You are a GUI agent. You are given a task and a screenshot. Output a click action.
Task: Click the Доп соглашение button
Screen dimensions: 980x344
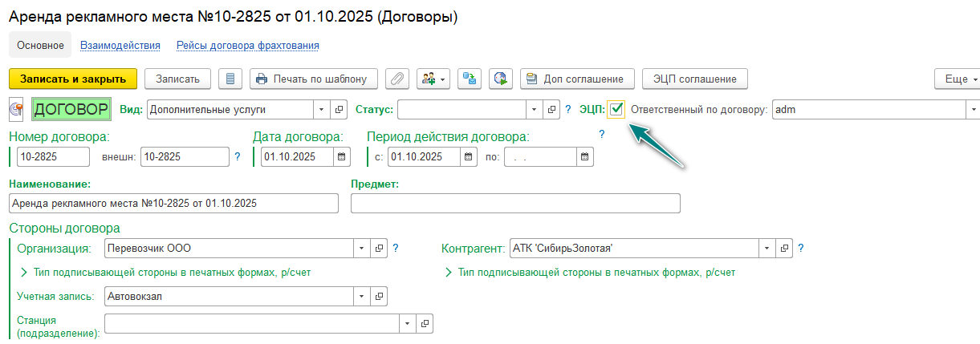point(578,79)
